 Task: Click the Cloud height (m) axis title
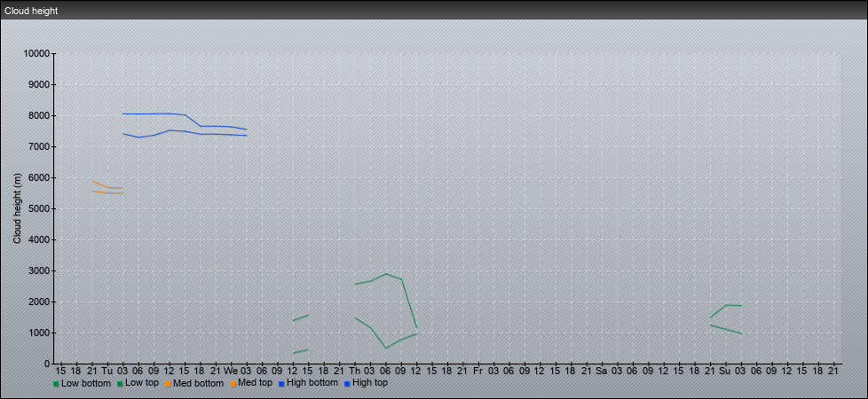(x=18, y=208)
